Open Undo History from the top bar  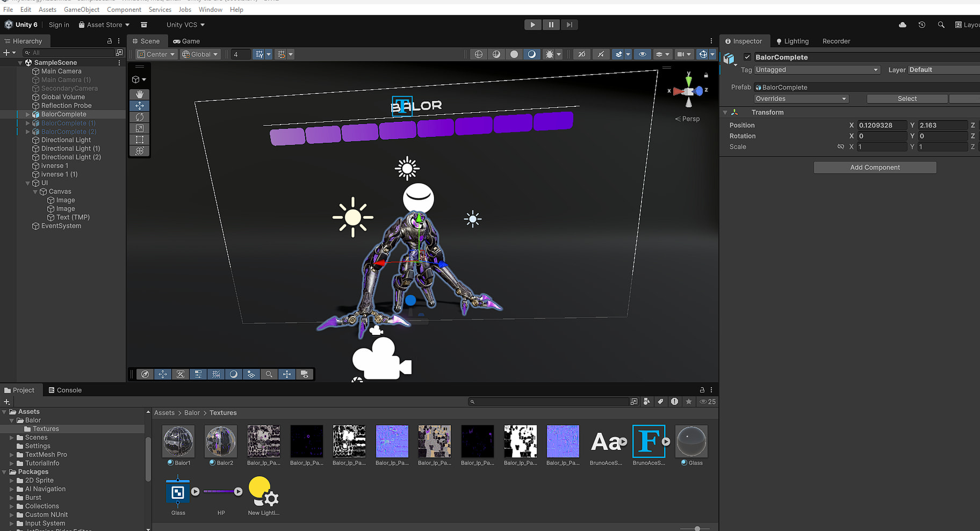tap(922, 25)
